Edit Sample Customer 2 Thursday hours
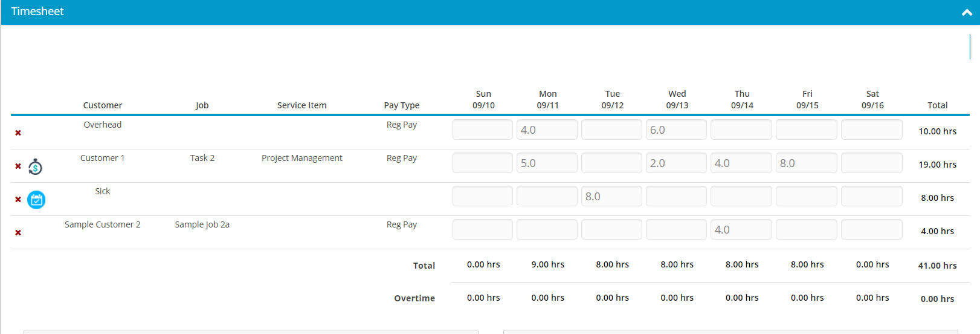980x334 pixels. tap(741, 230)
